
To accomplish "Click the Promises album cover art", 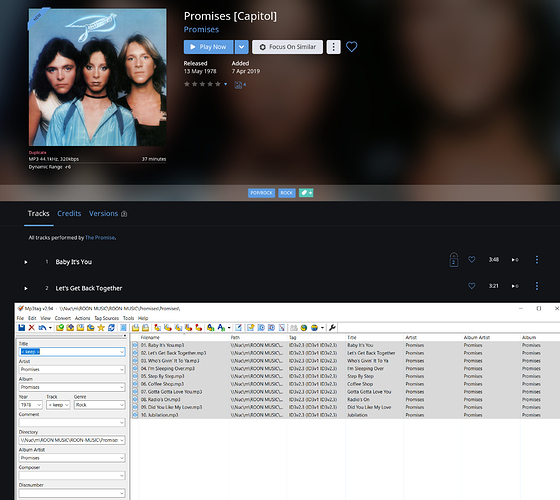I will [x=98, y=77].
